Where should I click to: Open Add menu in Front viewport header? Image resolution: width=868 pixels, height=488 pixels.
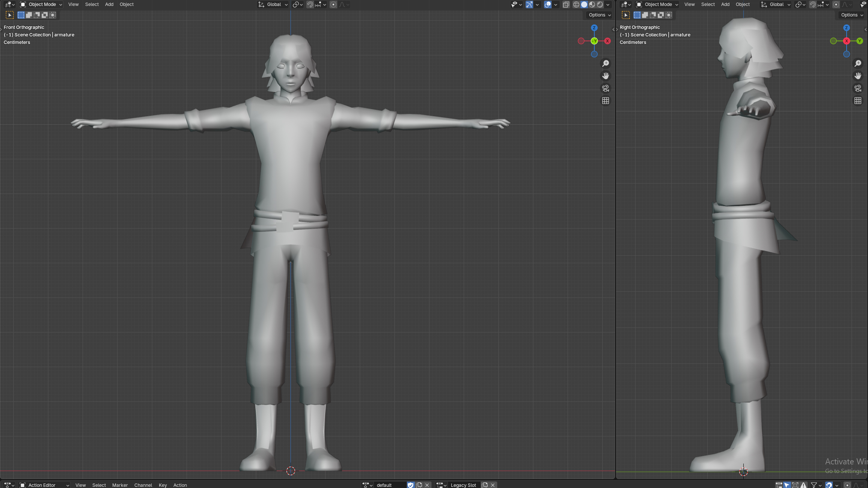tap(109, 5)
